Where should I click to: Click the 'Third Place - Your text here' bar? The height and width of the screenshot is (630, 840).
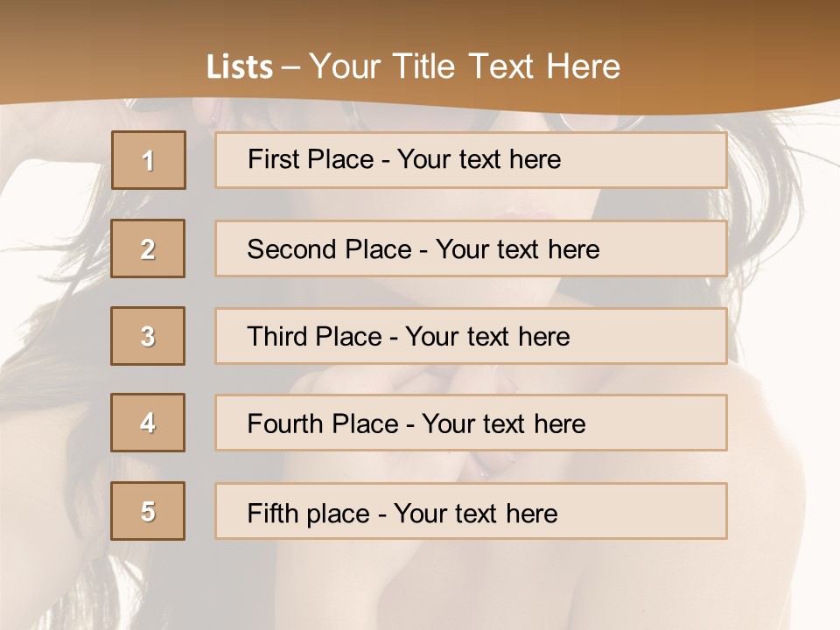(471, 336)
